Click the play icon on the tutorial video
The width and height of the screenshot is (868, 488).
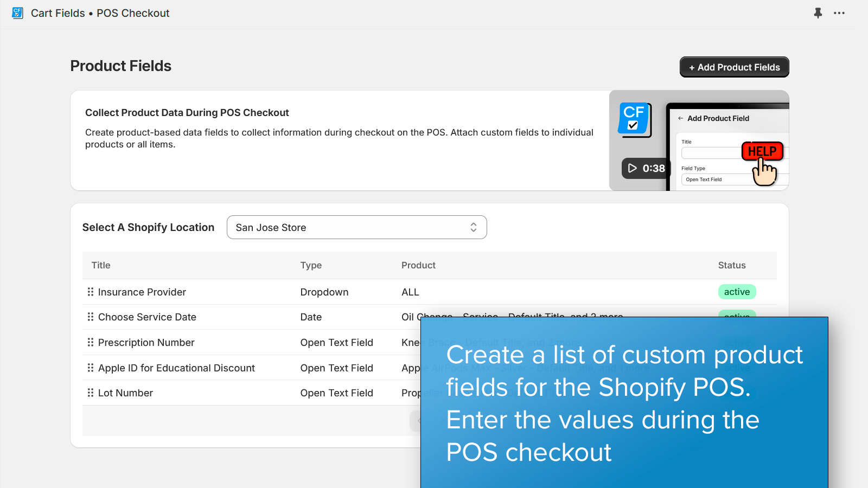pos(631,168)
